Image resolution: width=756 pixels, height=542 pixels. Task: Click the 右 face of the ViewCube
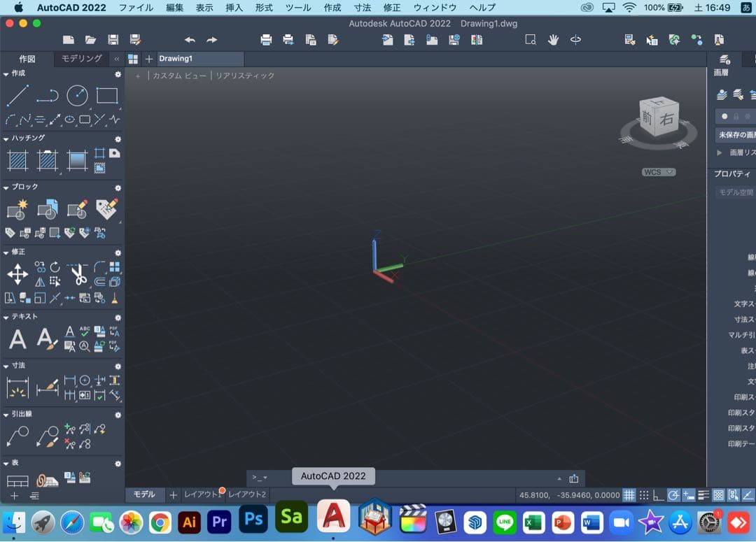pyautogui.click(x=667, y=119)
